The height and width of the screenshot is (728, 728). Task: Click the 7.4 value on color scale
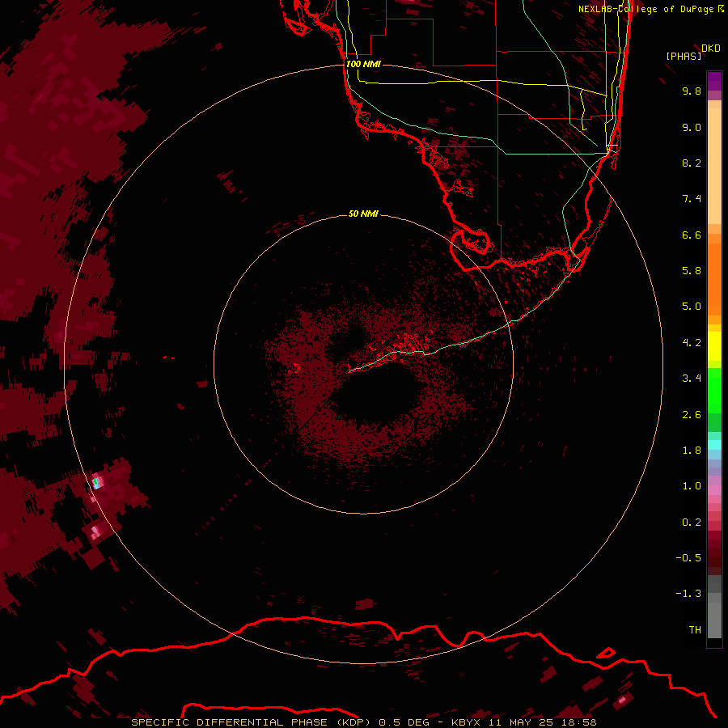coord(692,199)
